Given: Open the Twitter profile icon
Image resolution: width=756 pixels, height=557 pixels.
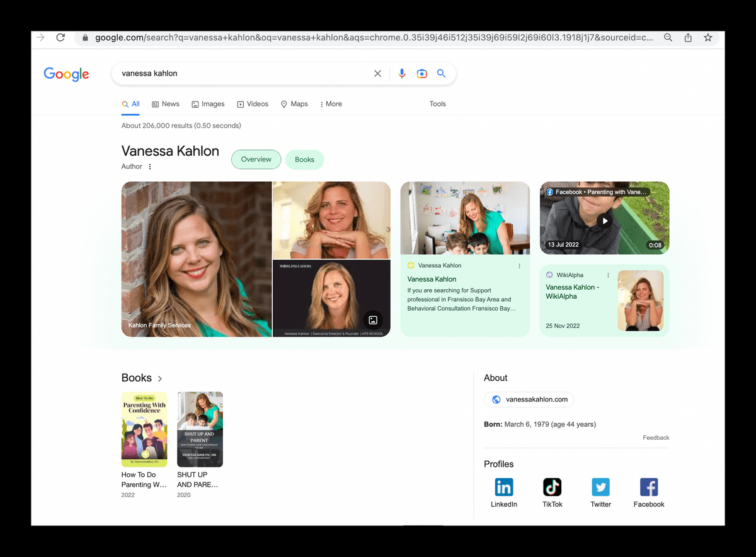Looking at the screenshot, I should click(600, 487).
